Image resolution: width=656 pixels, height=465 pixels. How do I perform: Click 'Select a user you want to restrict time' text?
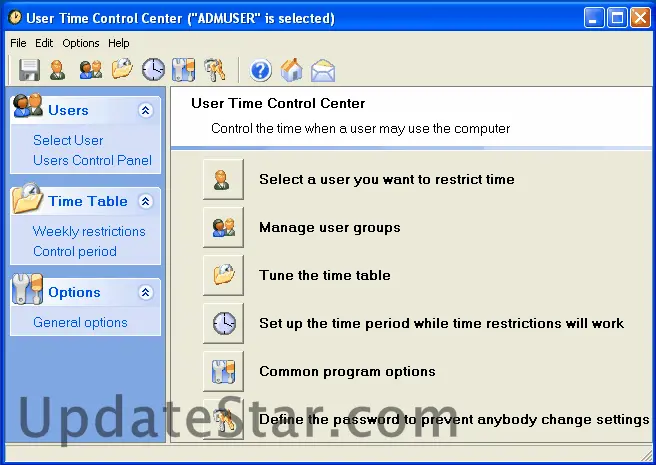(387, 179)
